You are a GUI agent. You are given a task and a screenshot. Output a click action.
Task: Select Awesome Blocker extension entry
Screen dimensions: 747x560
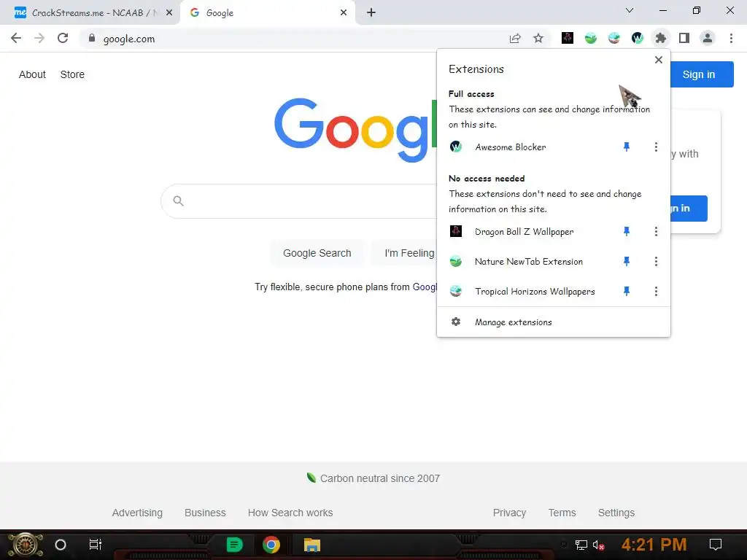(x=529, y=147)
